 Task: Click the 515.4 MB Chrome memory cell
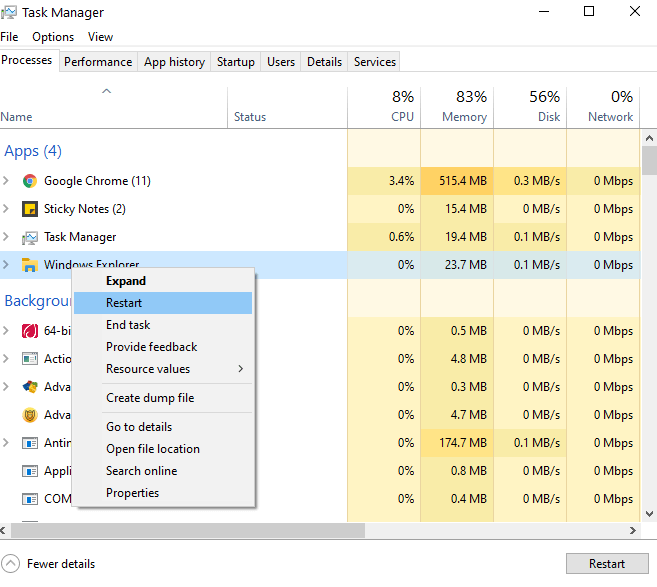457,181
